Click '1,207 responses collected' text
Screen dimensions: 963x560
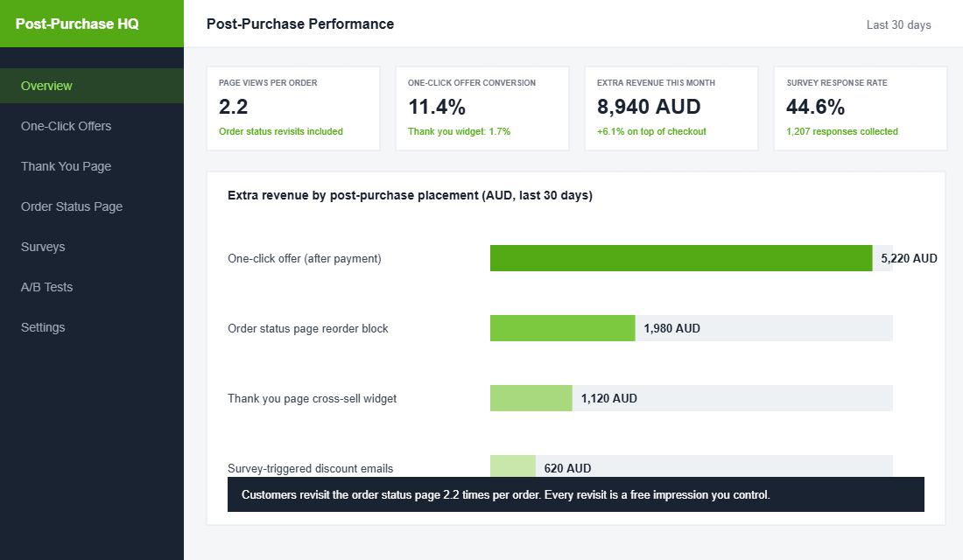pyautogui.click(x=842, y=131)
